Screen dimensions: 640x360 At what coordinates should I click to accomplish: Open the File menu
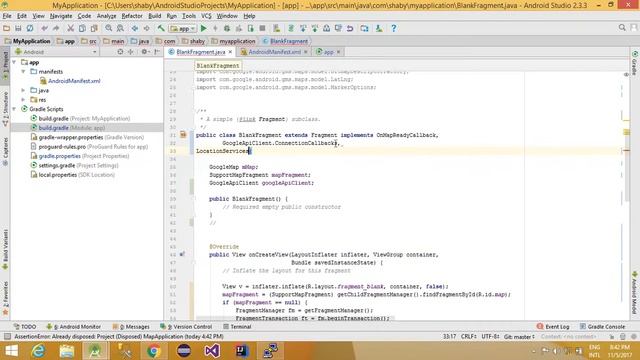click(x=7, y=16)
